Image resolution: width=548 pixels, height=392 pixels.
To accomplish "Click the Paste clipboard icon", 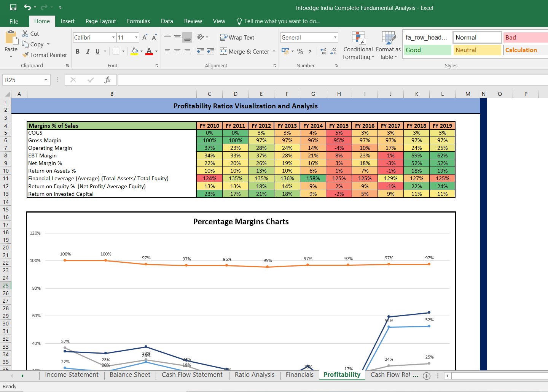I will pyautogui.click(x=11, y=38).
